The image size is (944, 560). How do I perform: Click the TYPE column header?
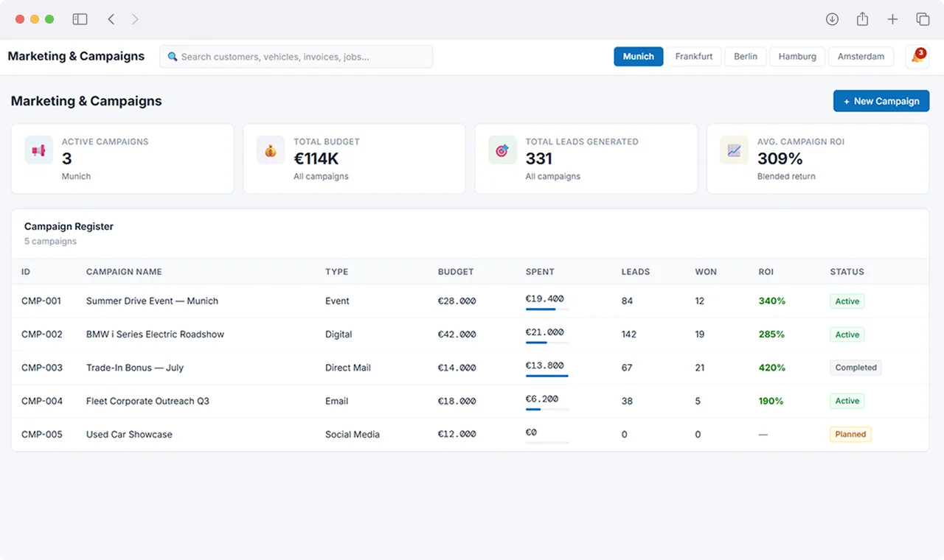coord(336,272)
